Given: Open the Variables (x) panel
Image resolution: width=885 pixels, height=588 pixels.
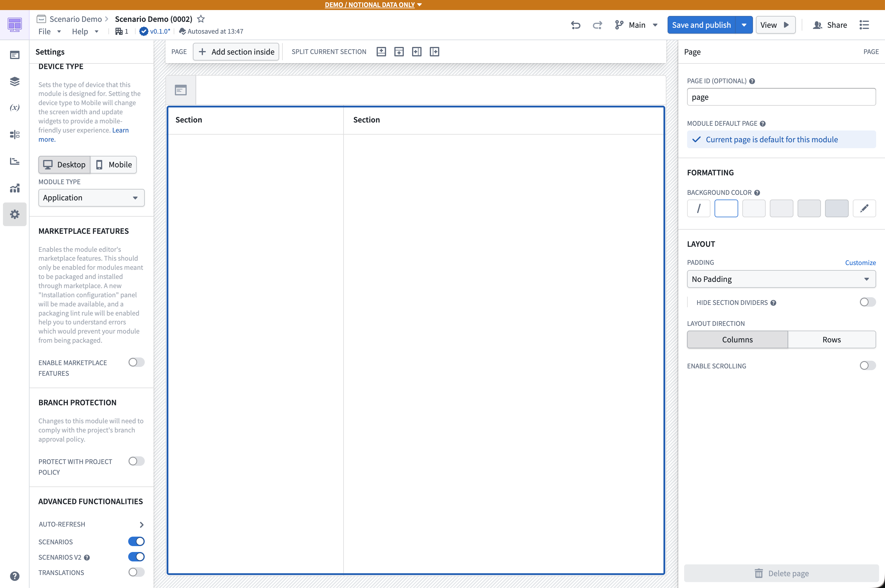Looking at the screenshot, I should pos(15,108).
